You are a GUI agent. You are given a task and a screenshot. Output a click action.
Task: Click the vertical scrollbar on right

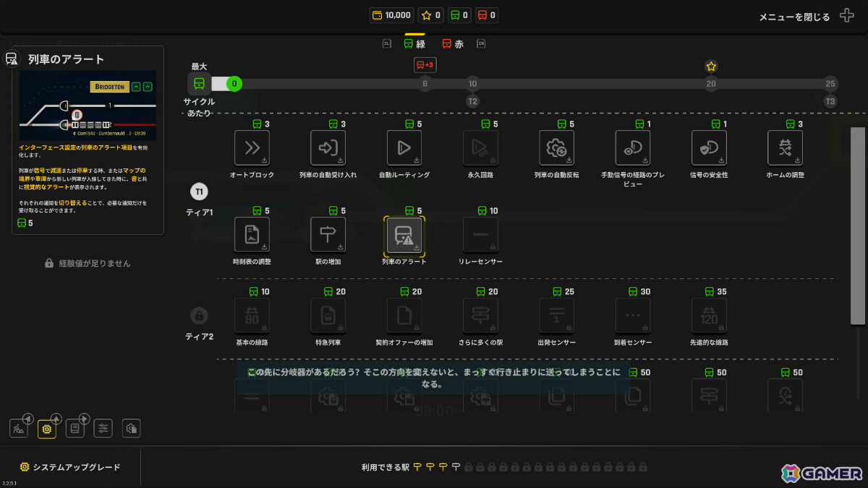pos(857,226)
